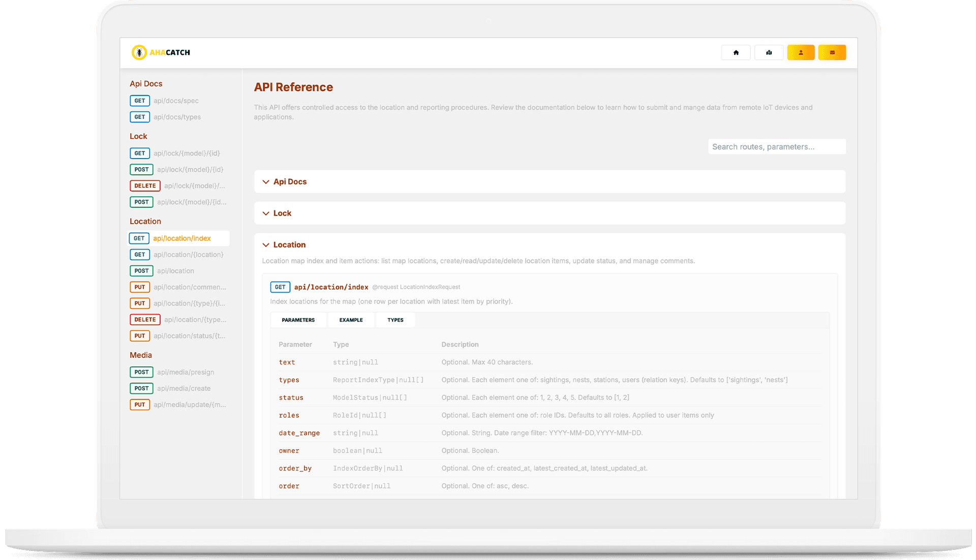976x560 pixels.
Task: Click the PUT badge beside api/location/commen...
Action: tap(140, 287)
